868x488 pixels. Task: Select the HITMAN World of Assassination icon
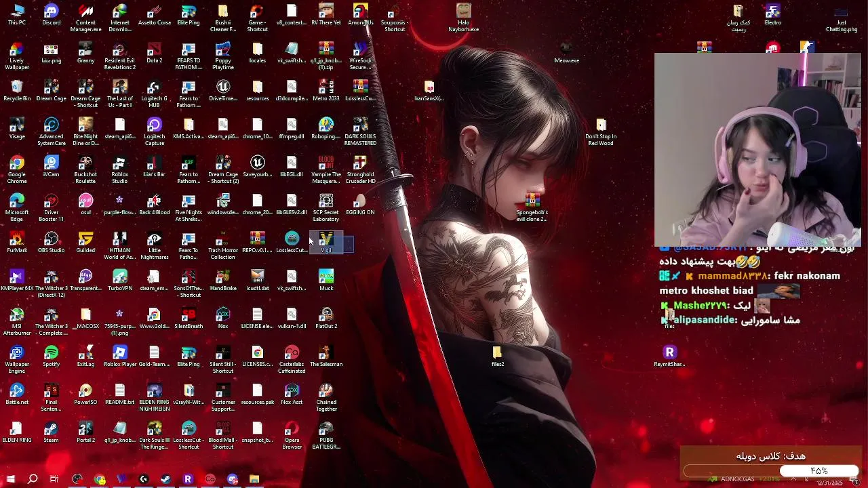tap(120, 246)
